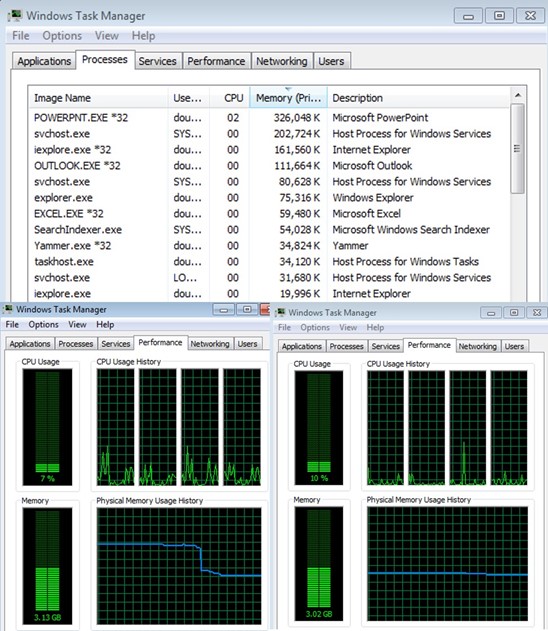Image resolution: width=548 pixels, height=631 pixels.
Task: Open Users tab in bottom-right window
Action: (514, 346)
